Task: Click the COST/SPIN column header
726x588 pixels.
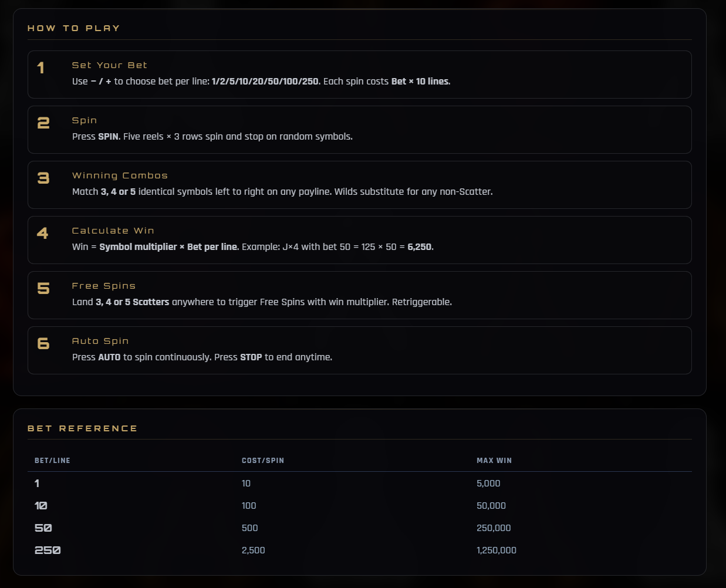Action: tap(263, 461)
